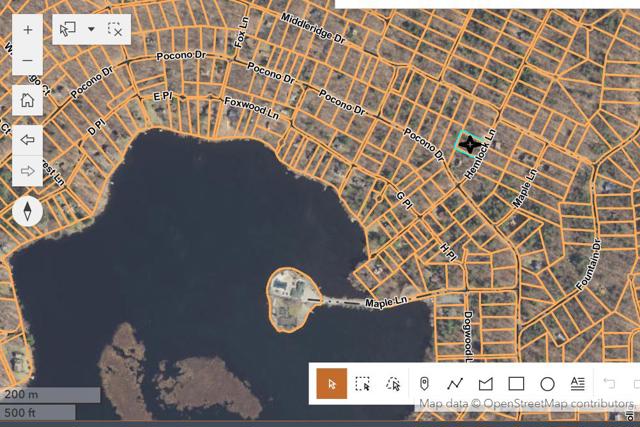Go to the next map extent
This screenshot has width=640, height=427.
point(27,171)
